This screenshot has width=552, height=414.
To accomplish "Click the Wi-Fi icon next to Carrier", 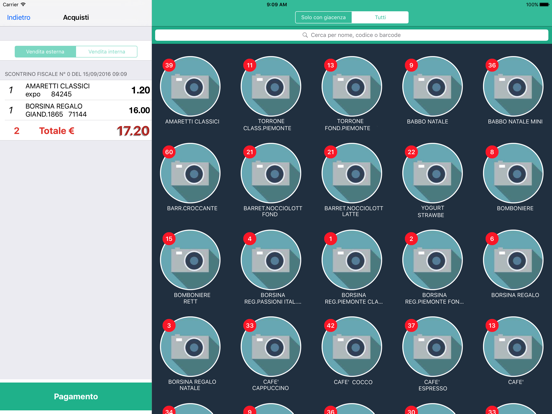I will click(x=23, y=5).
